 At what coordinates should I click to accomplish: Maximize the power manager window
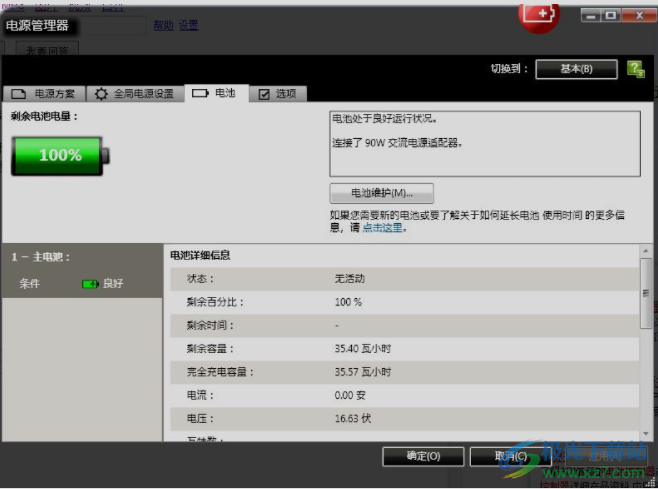pyautogui.click(x=611, y=16)
